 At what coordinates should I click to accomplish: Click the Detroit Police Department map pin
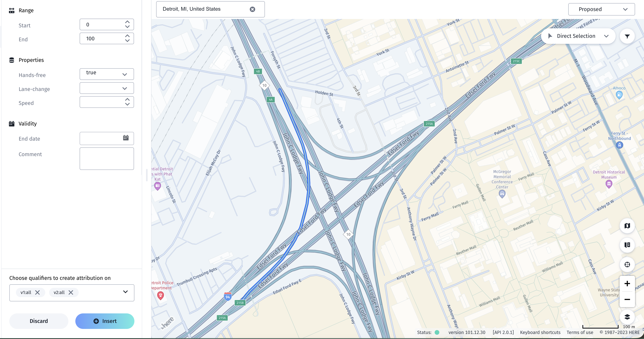click(160, 296)
